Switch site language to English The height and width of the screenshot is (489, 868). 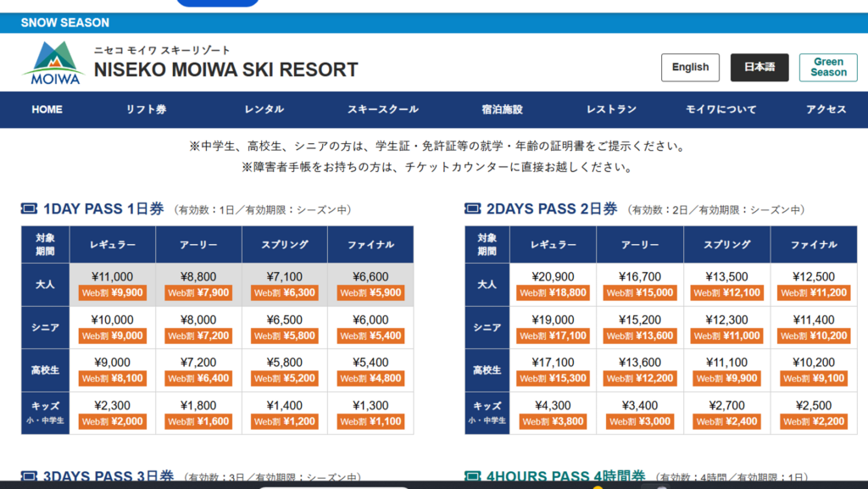690,68
